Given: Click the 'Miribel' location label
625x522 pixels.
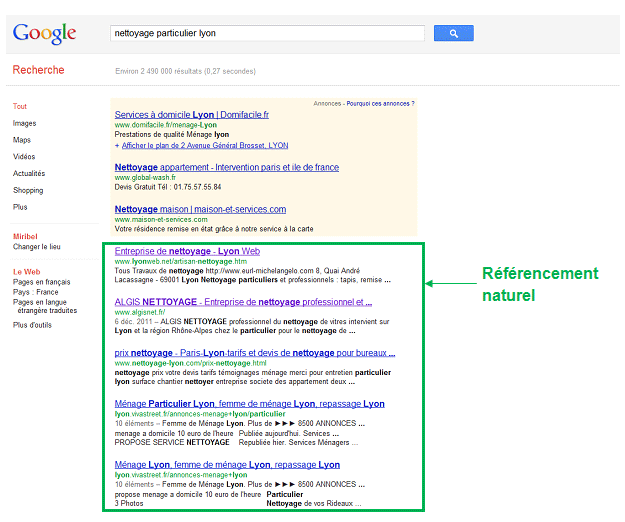Looking at the screenshot, I should click(25, 237).
